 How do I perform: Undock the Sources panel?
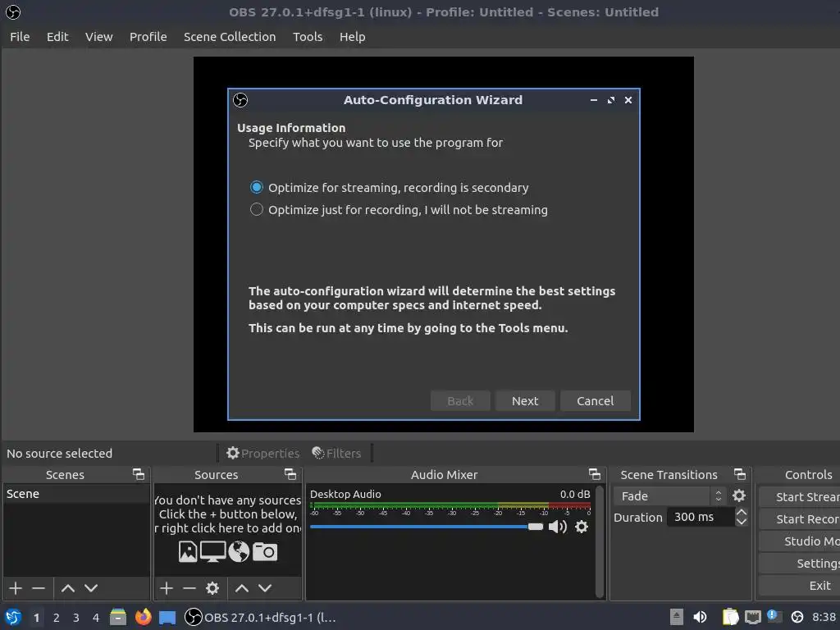coord(290,474)
